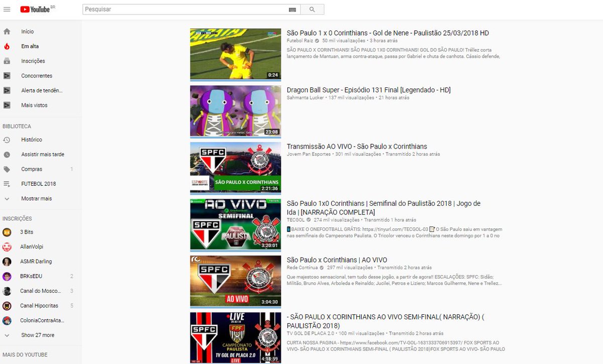Visit TECGOL channel link
The image size is (603, 364).
(296, 220)
